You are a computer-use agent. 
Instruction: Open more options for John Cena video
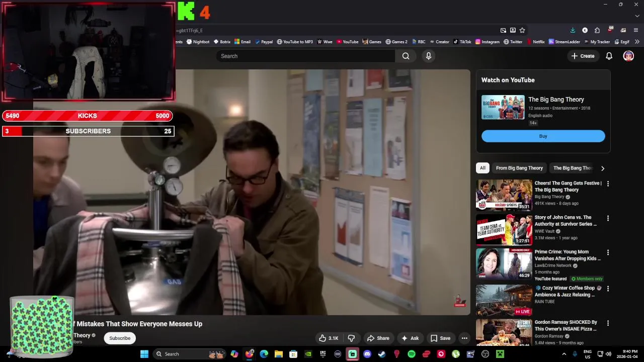coord(608,218)
